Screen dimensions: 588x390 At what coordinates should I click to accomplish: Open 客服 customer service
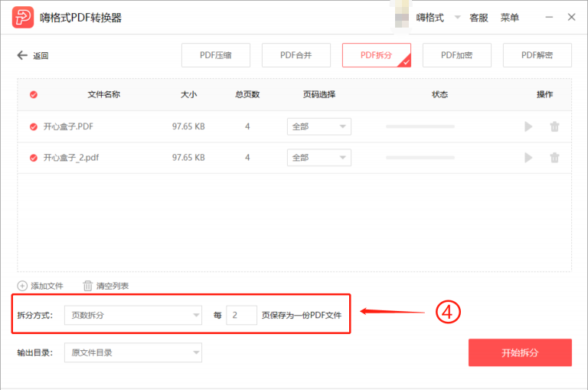click(479, 18)
